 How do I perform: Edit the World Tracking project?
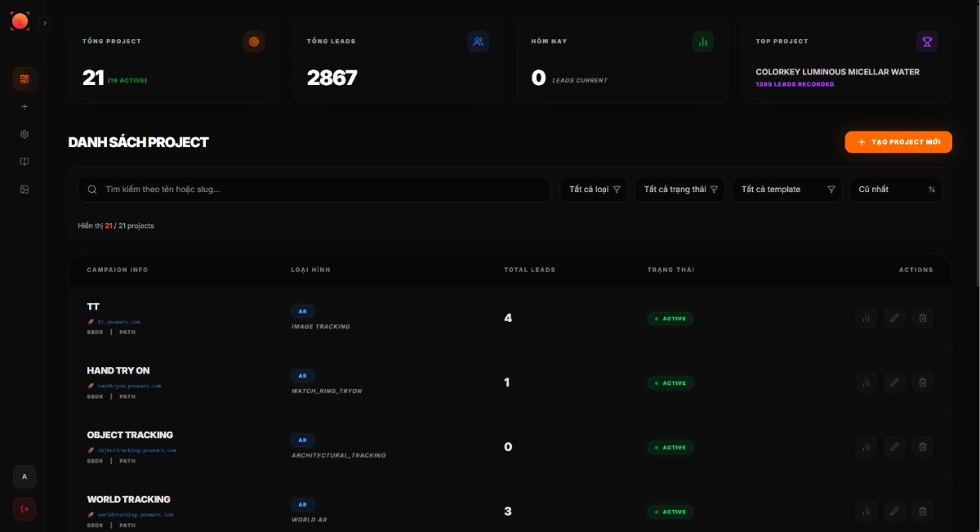click(894, 511)
